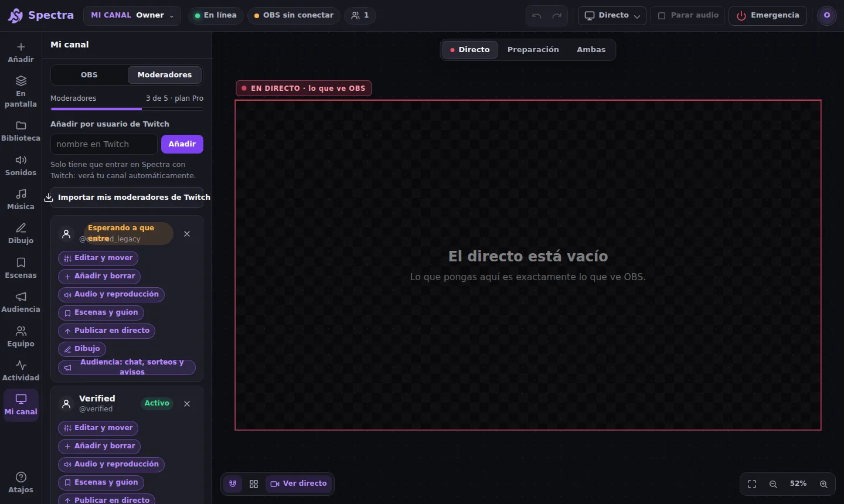Open the Equipo panel
Viewport: 844px width, 504px height.
(21, 337)
